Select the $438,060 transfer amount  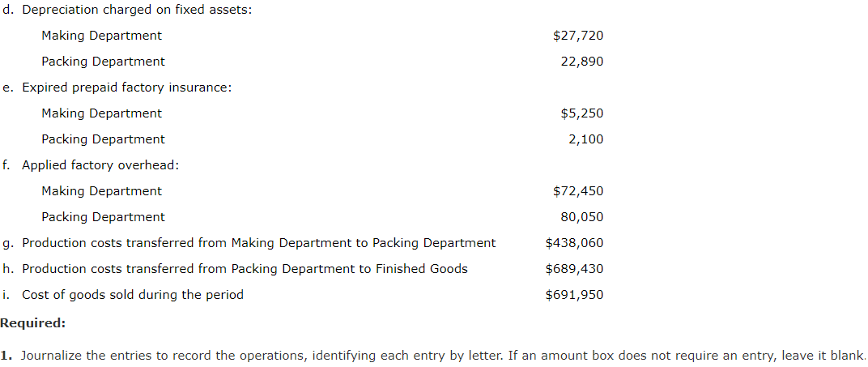574,243
